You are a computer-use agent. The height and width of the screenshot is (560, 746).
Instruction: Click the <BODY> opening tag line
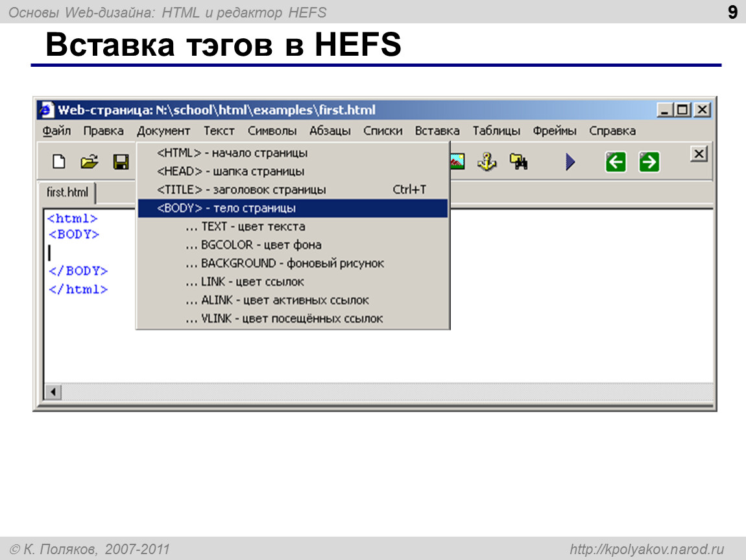(x=74, y=235)
